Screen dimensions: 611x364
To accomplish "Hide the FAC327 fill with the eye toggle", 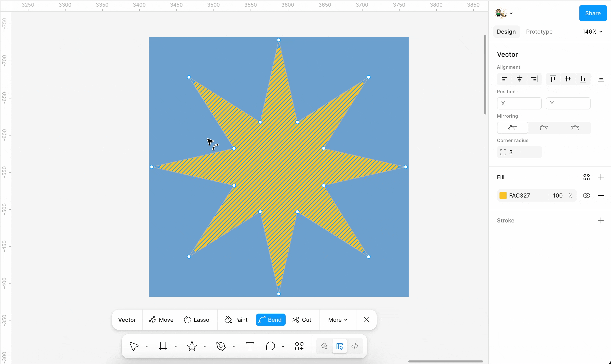I will (587, 195).
